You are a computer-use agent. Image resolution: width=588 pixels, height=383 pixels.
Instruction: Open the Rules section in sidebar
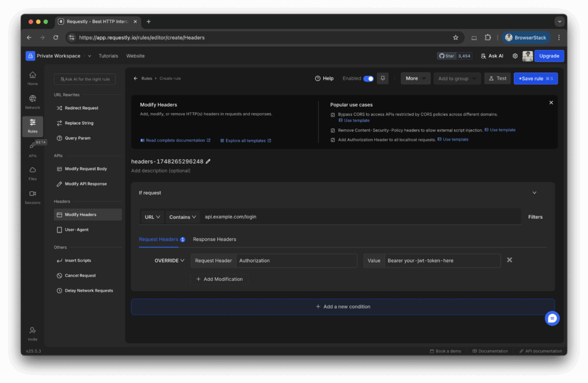click(x=33, y=126)
